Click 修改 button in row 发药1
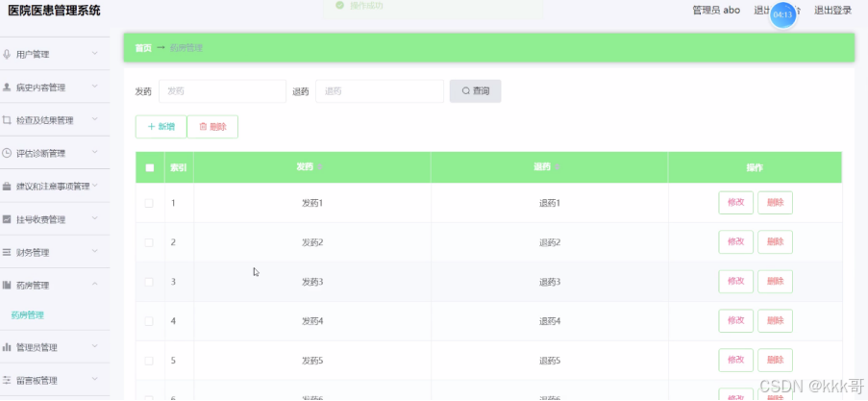Image resolution: width=868 pixels, height=401 pixels. [x=735, y=203]
